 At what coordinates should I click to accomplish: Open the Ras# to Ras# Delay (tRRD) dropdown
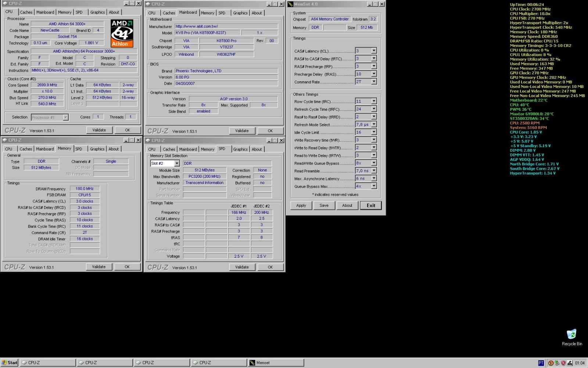[x=374, y=117]
